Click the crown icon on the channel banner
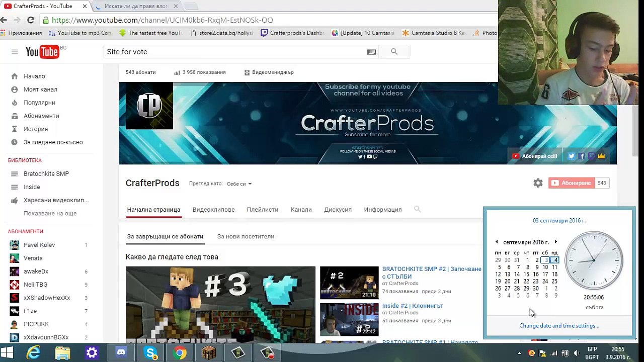Image resolution: width=644 pixels, height=362 pixels. 601,156
